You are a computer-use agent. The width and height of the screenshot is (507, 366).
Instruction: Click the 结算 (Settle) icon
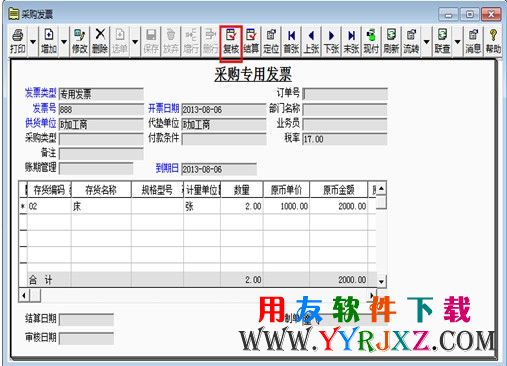[251, 41]
